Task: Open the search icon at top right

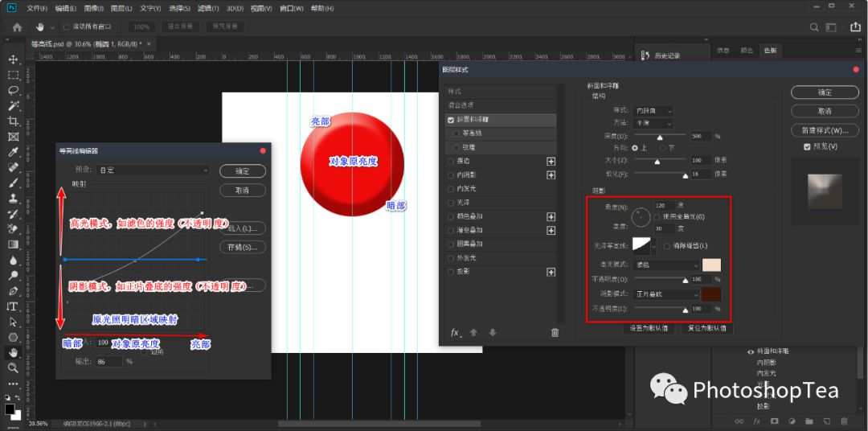Action: 814,27
